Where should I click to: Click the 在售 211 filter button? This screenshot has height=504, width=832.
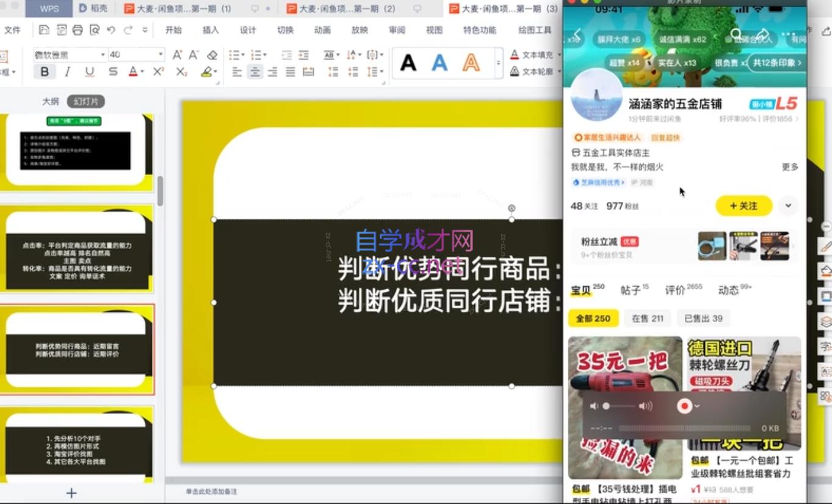point(647,319)
